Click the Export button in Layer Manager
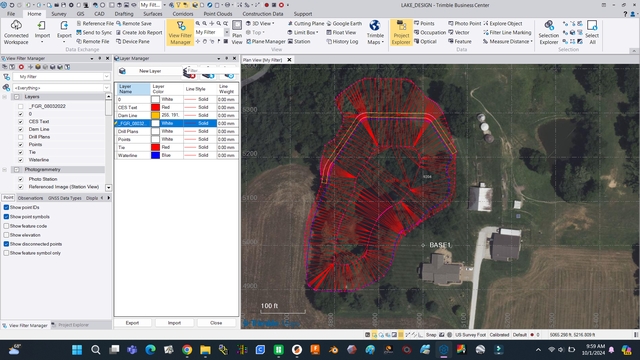This screenshot has width=640, height=360. (132, 323)
